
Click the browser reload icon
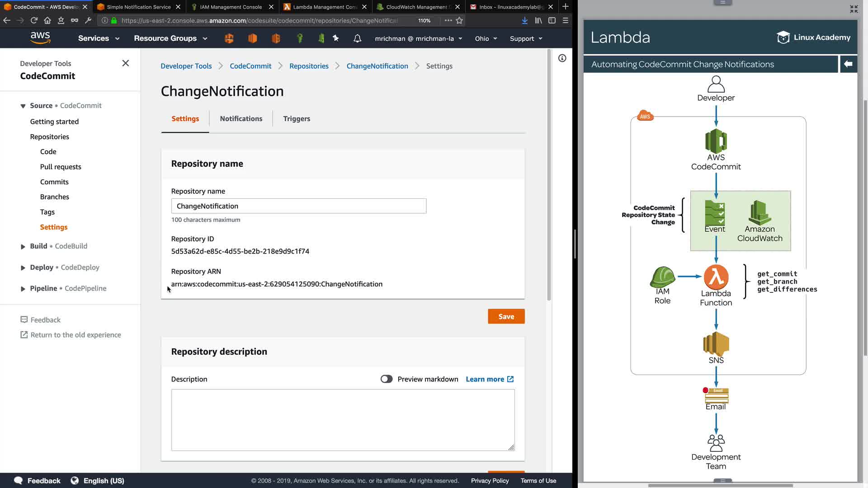point(34,20)
